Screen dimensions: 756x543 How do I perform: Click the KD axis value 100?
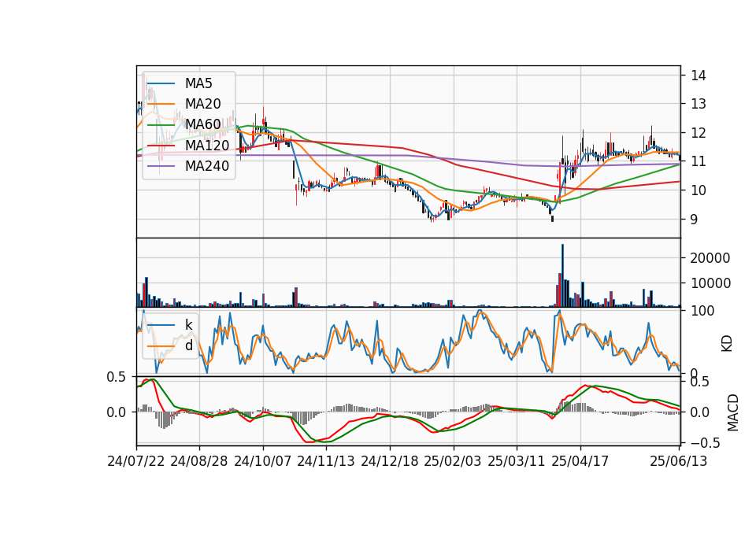(x=702, y=311)
